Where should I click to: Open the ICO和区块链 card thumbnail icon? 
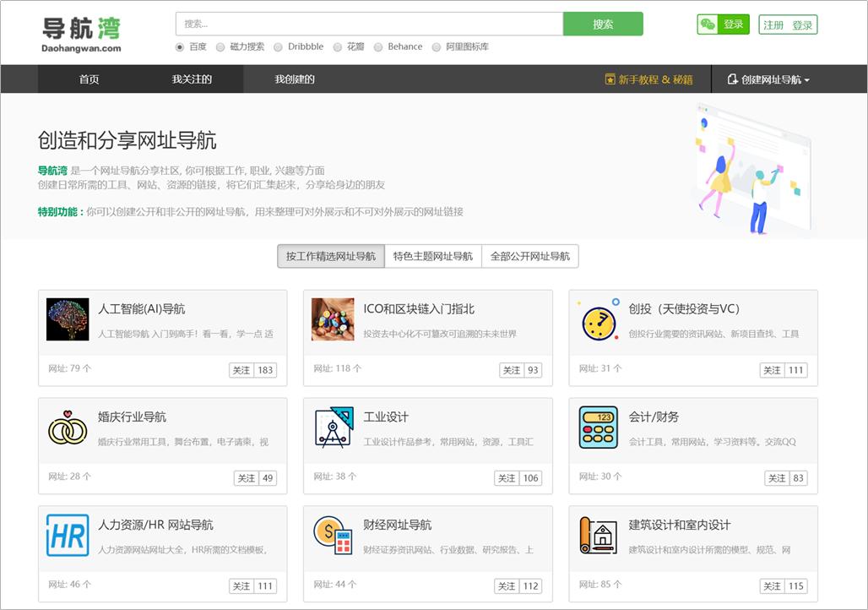333,319
